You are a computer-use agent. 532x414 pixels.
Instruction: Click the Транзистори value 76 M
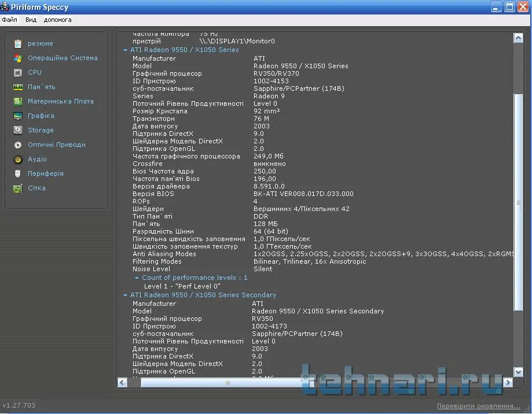pyautogui.click(x=261, y=119)
